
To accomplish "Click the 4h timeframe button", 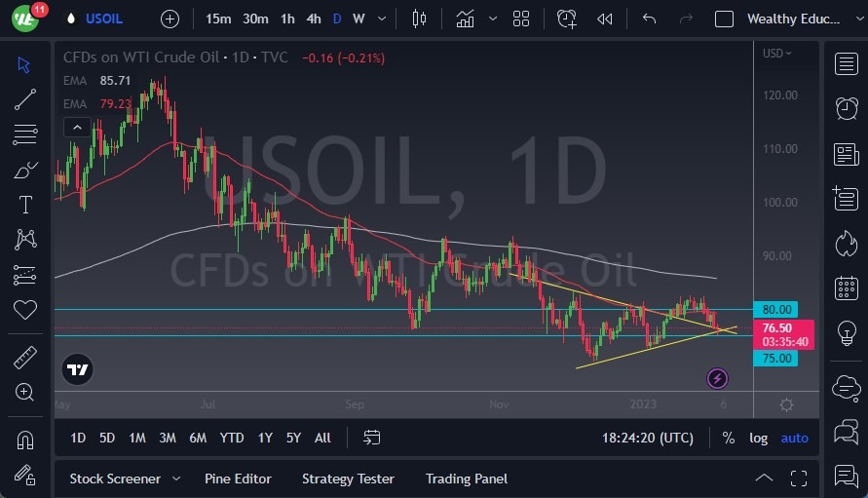I will [313, 19].
